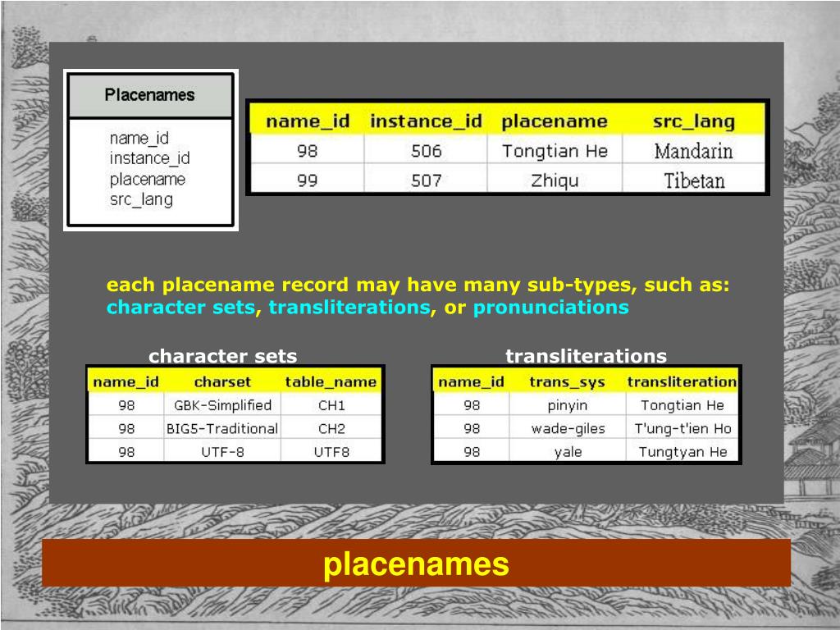This screenshot has width=840, height=630.
Task: Select the cell containing 506
Action: click(x=426, y=151)
